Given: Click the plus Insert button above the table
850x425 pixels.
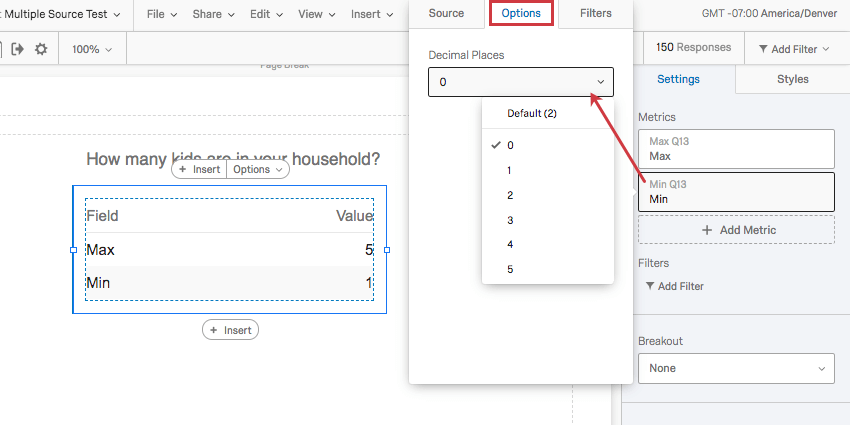Looking at the screenshot, I should click(199, 169).
